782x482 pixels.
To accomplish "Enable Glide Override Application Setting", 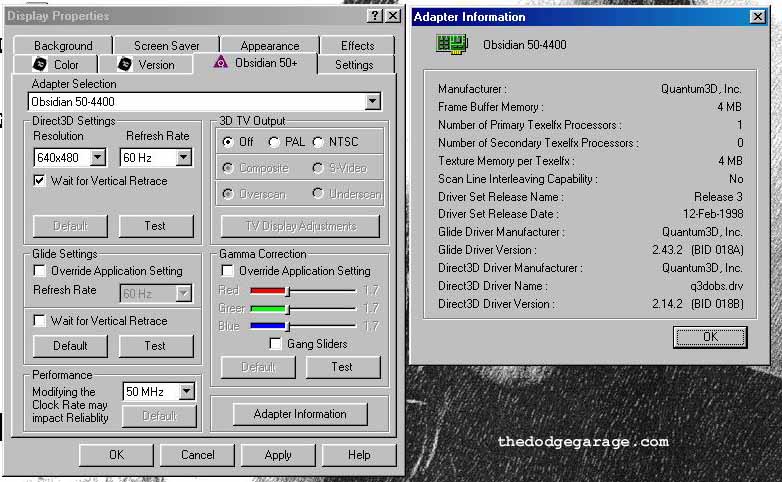I will pyautogui.click(x=39, y=270).
